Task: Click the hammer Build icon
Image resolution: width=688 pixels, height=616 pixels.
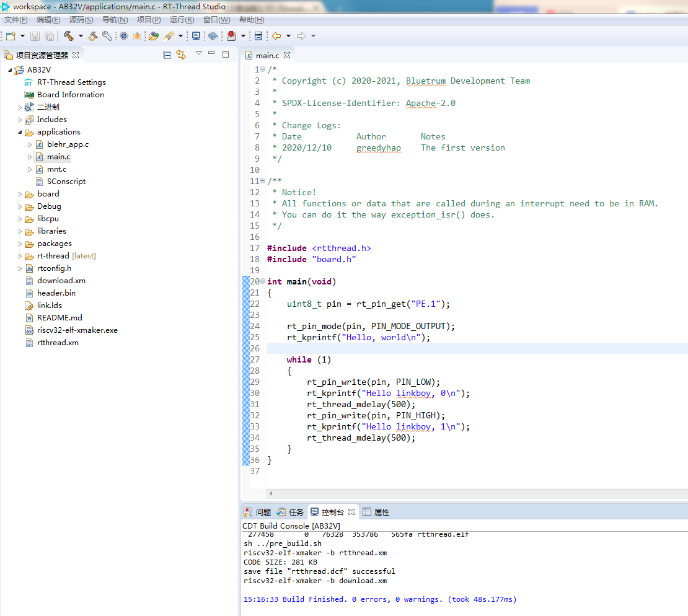Action: pyautogui.click(x=68, y=36)
